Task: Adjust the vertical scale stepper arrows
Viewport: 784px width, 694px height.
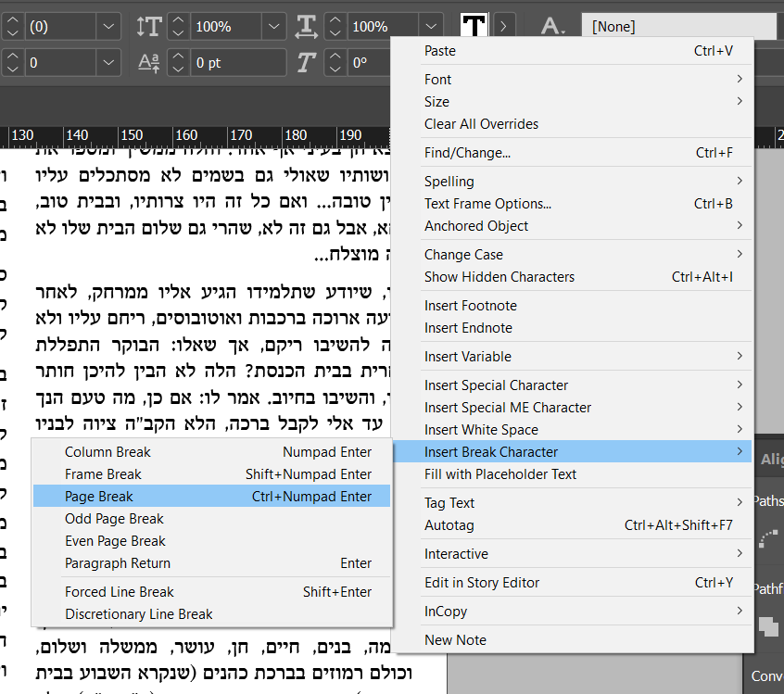Action: coord(178,27)
